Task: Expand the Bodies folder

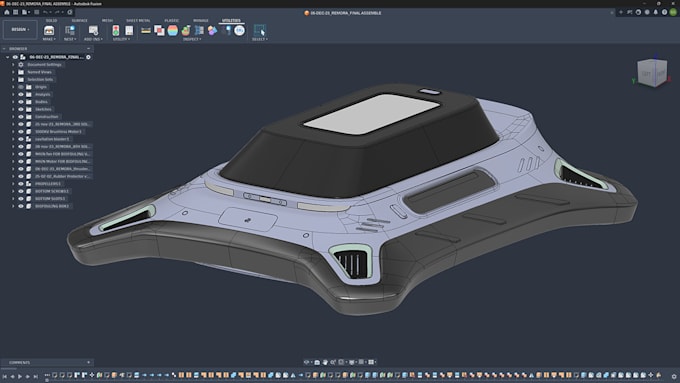Action: coord(13,101)
